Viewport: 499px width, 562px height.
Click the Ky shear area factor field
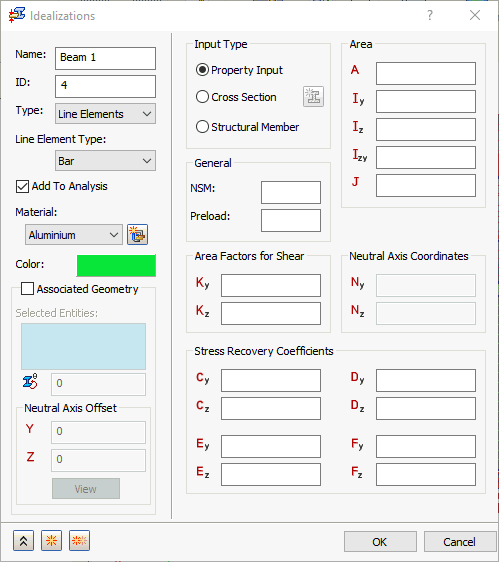pos(271,285)
